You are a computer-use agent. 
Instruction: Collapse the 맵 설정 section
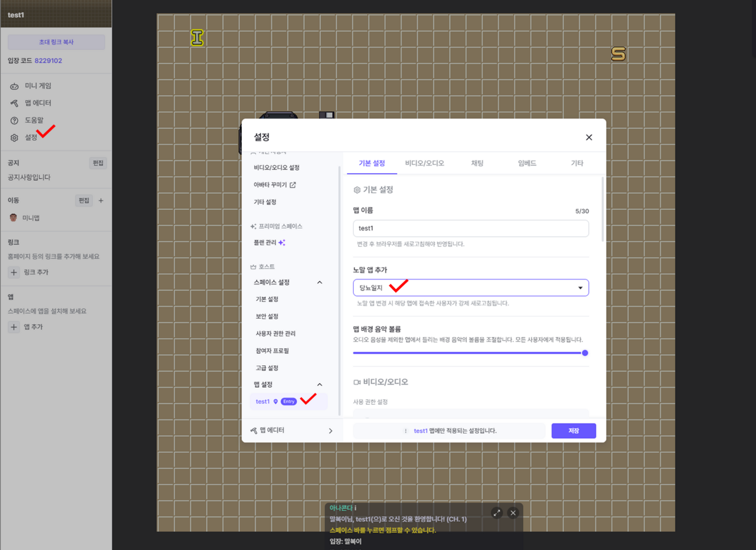320,385
